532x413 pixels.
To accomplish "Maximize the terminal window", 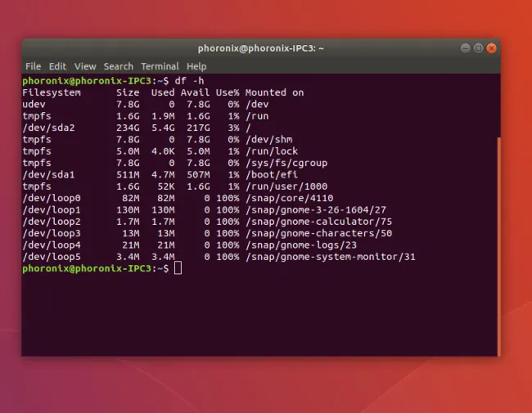I will (479, 48).
